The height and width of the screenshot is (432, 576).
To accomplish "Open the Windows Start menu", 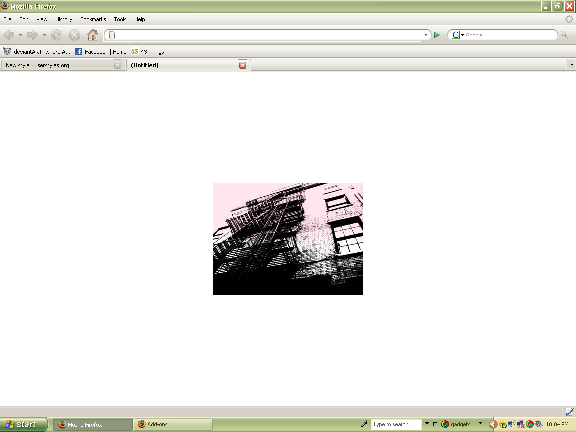I will (x=23, y=425).
